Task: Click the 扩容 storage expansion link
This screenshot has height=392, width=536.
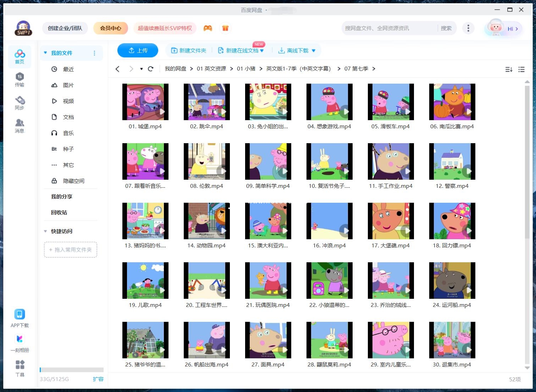Action: [x=98, y=379]
